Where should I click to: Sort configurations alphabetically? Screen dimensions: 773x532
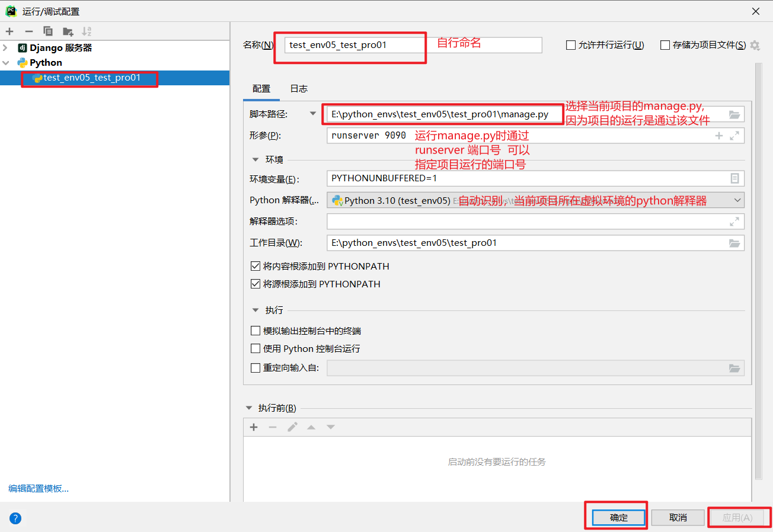87,31
